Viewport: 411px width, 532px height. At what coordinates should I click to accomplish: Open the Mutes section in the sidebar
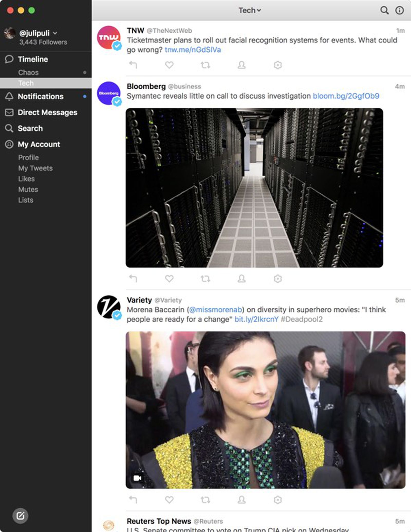tap(28, 189)
